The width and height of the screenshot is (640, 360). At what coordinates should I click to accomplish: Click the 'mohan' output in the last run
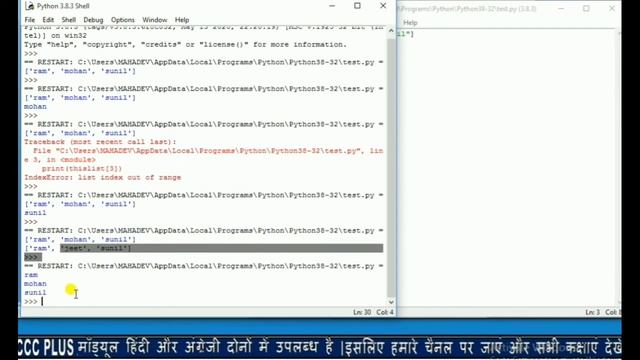point(35,284)
